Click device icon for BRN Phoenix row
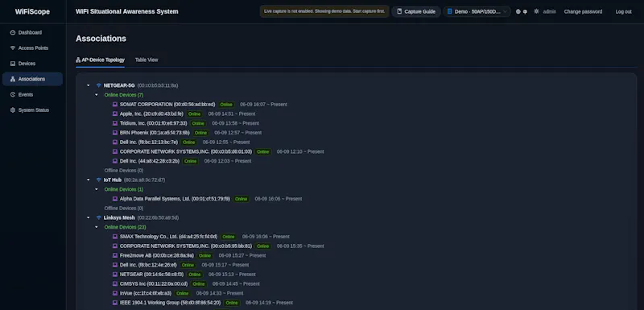Viewport: 644px width, 310px height. [115, 133]
